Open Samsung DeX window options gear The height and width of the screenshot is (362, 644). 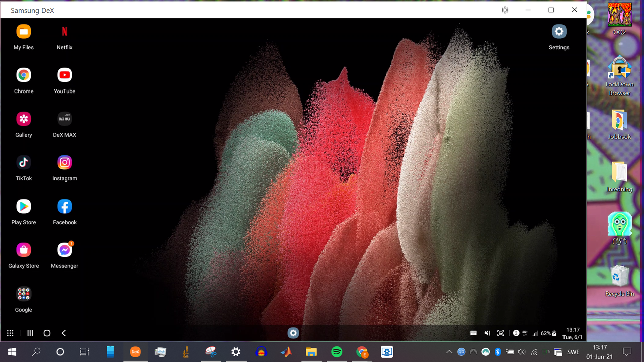click(x=505, y=10)
